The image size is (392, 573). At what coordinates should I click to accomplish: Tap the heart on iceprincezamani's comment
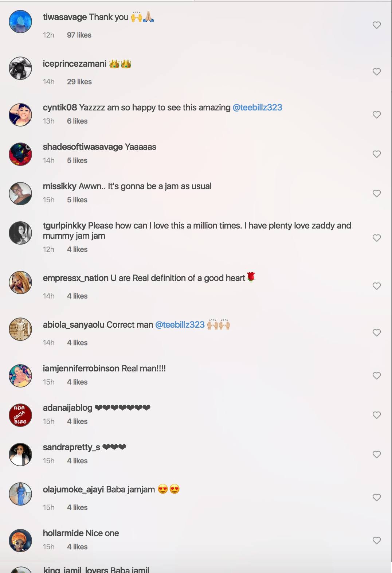tap(377, 72)
